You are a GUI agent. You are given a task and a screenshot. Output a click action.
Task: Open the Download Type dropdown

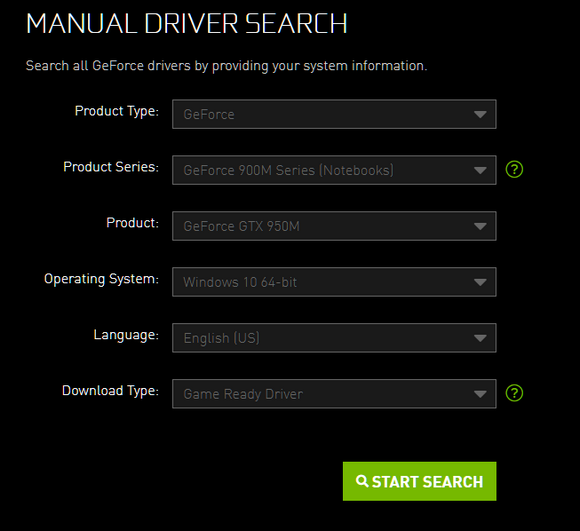tap(334, 394)
